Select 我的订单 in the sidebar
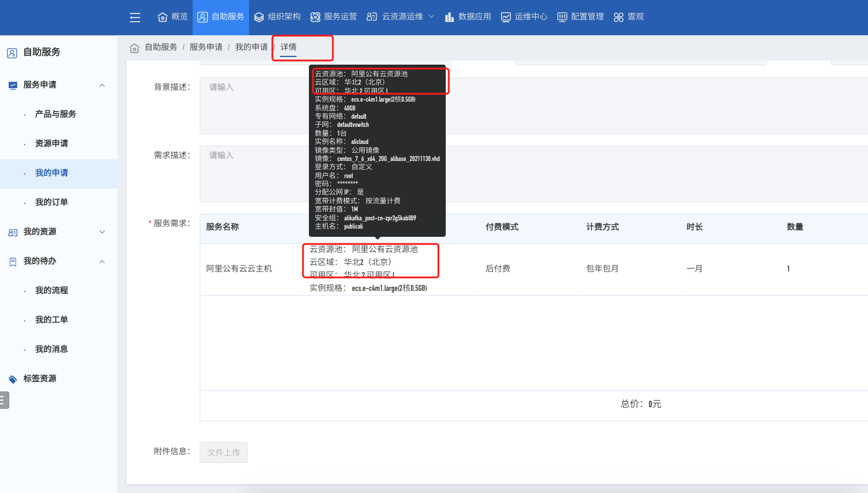This screenshot has width=868, height=493. [52, 202]
